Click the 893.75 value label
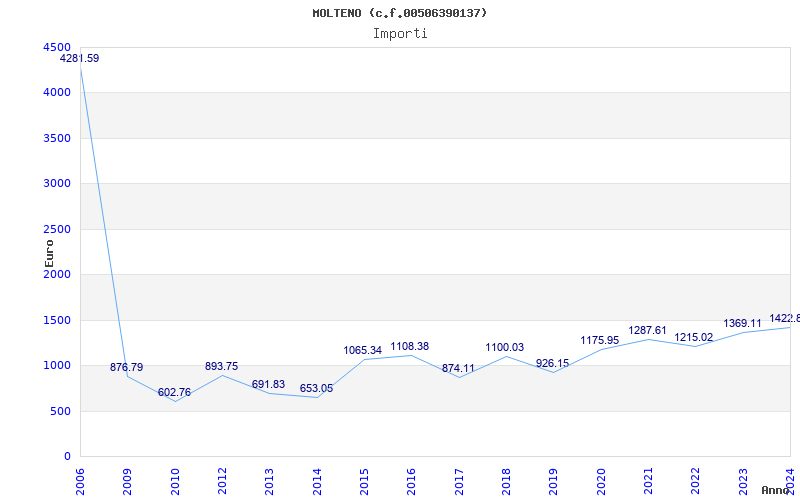This screenshot has width=800, height=500. pyautogui.click(x=221, y=366)
